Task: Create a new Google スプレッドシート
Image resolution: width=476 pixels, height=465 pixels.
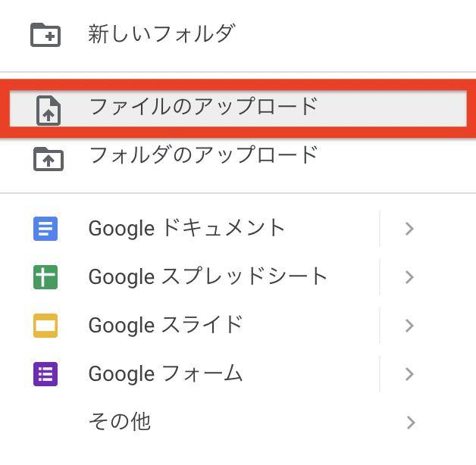Action: [x=208, y=277]
